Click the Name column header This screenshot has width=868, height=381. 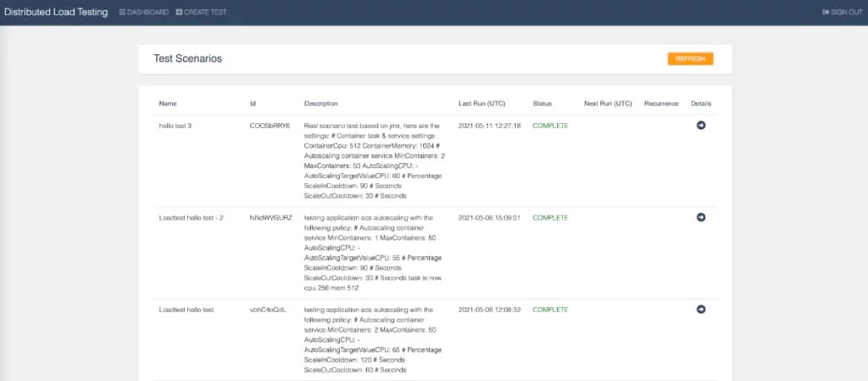tap(168, 104)
